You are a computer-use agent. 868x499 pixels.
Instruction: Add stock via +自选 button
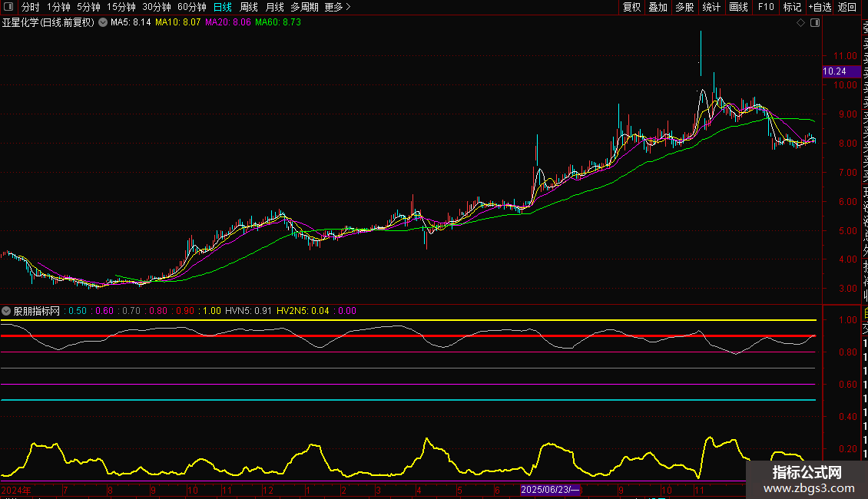[820, 7]
